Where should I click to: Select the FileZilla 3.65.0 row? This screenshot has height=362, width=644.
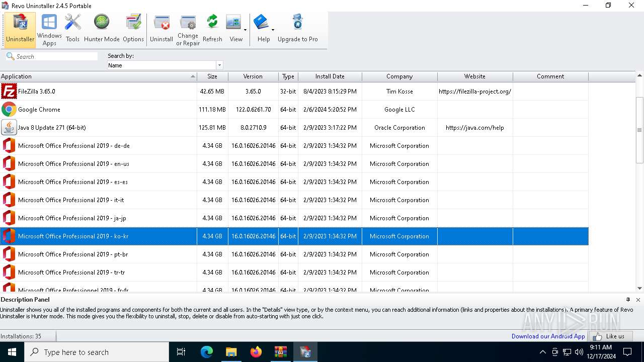[294, 92]
